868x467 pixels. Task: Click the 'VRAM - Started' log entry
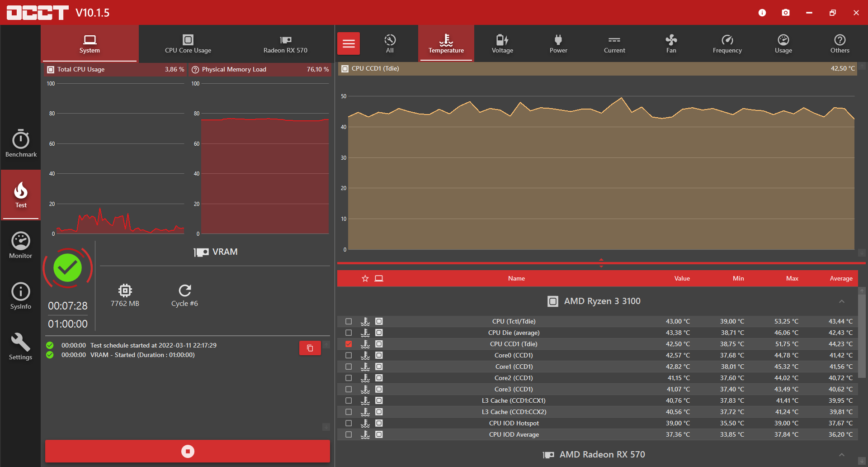coord(142,355)
